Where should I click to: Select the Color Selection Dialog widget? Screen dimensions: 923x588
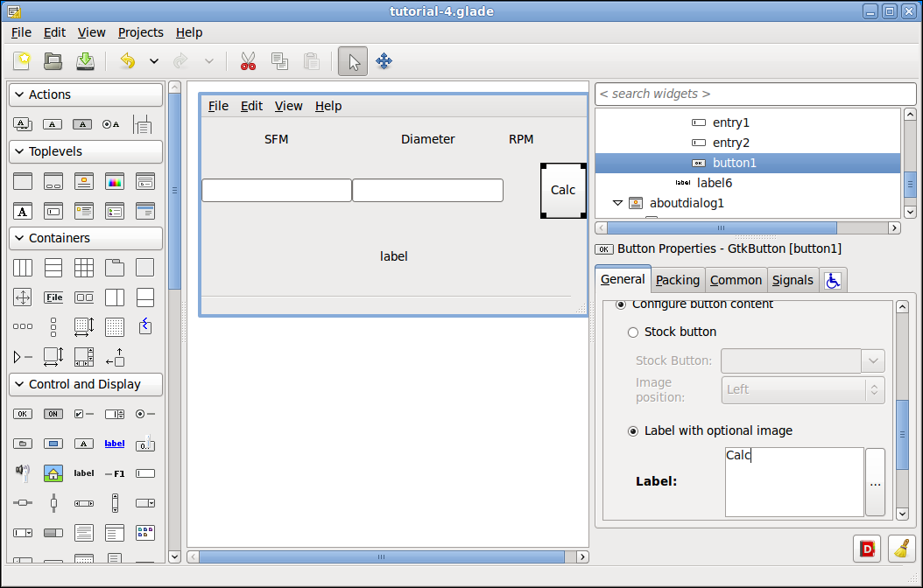(115, 181)
